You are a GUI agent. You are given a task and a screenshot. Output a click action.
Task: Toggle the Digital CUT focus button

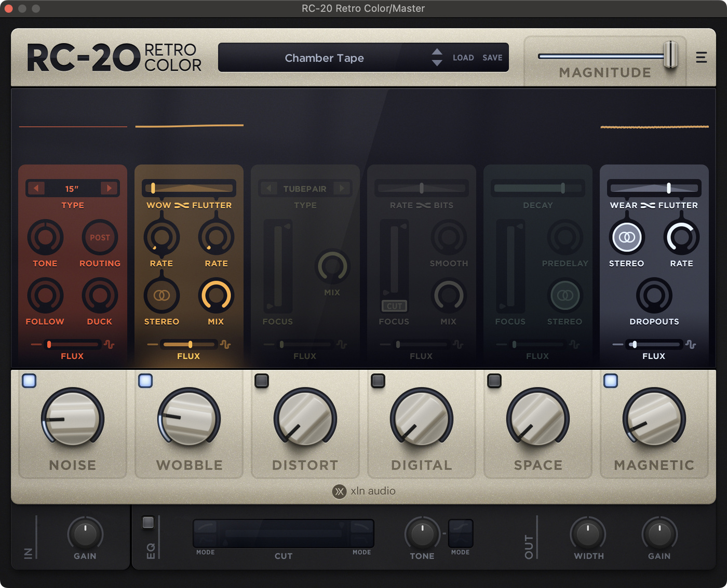coord(394,306)
